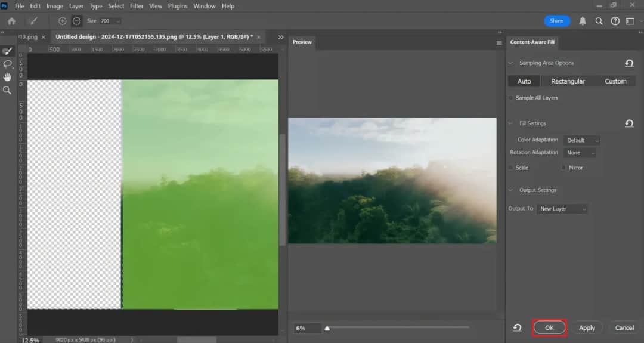Image resolution: width=644 pixels, height=343 pixels.
Task: Enable the Sample All Layers checkbox
Action: tap(511, 98)
